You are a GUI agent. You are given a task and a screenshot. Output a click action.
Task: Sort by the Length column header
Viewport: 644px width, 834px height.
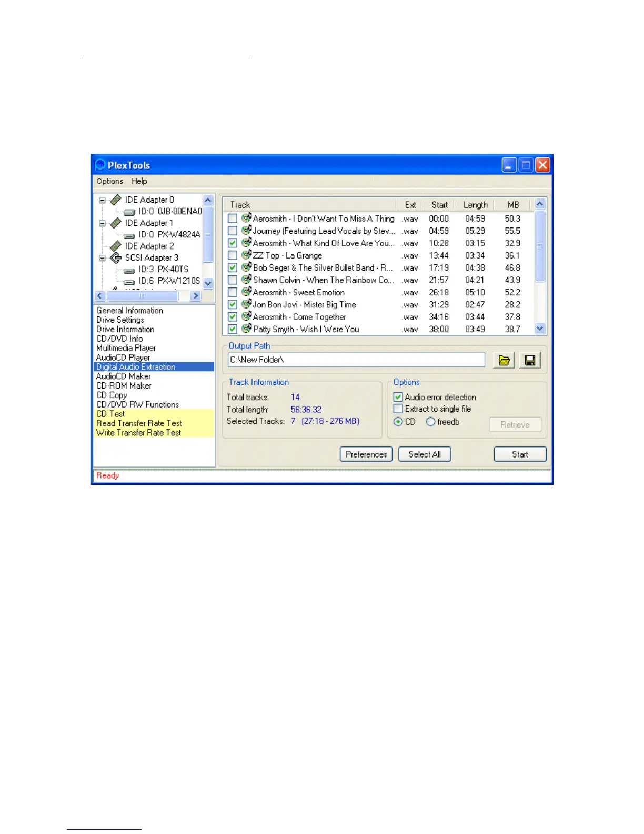coord(475,205)
